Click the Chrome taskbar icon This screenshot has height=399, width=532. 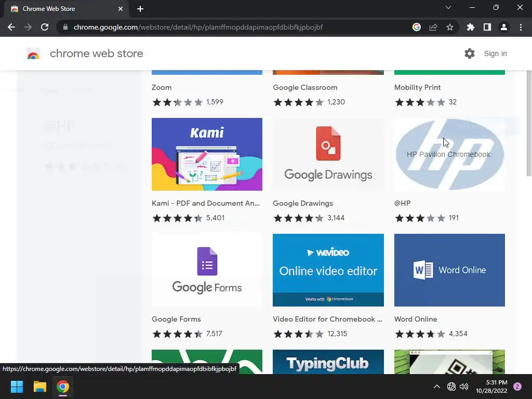[63, 387]
